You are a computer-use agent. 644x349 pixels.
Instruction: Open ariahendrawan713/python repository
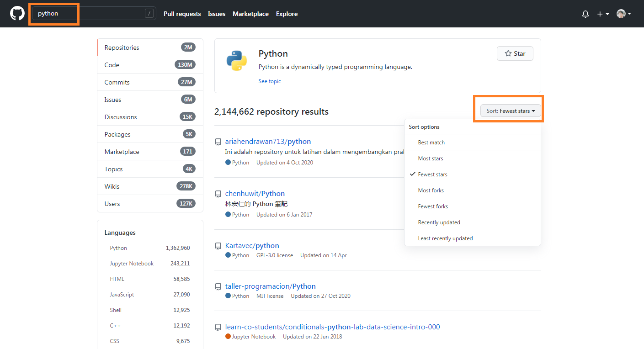pos(268,142)
